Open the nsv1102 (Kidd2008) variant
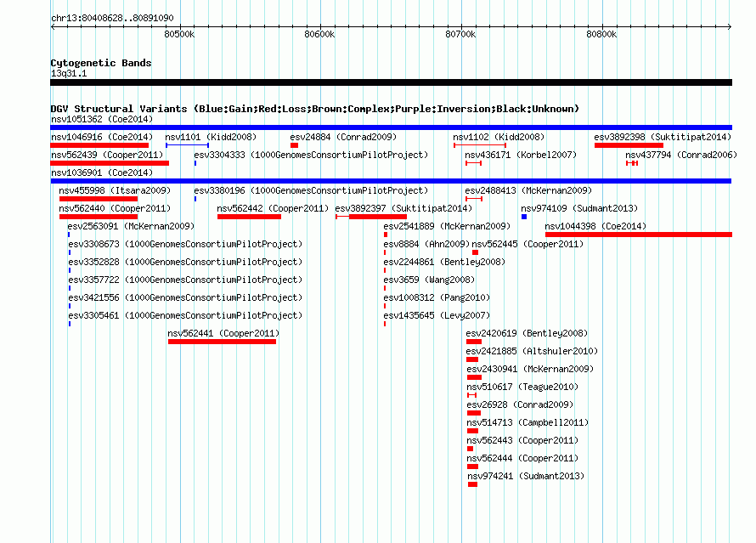This screenshot has height=543, width=756. pyautogui.click(x=499, y=137)
